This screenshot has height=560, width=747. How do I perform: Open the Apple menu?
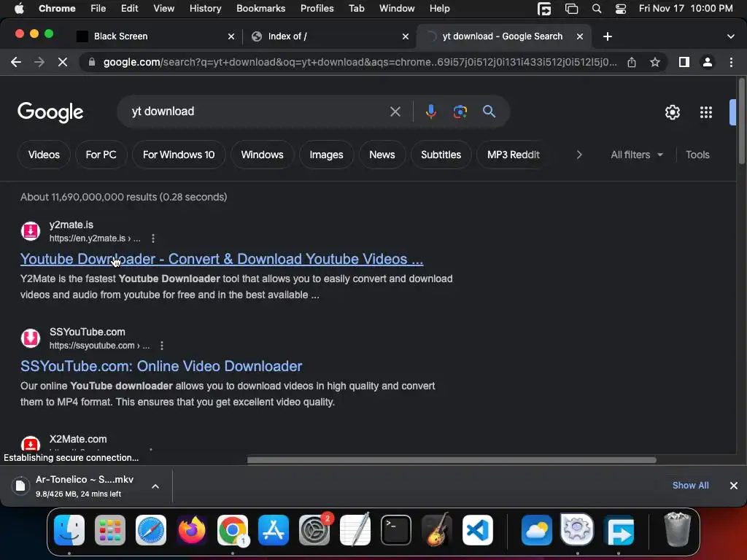20,9
